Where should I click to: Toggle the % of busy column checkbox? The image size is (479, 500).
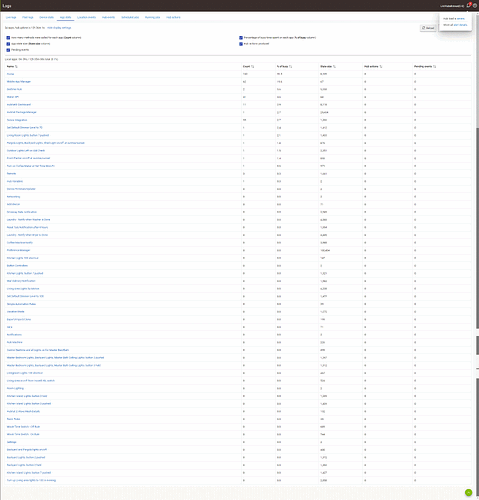241,38
